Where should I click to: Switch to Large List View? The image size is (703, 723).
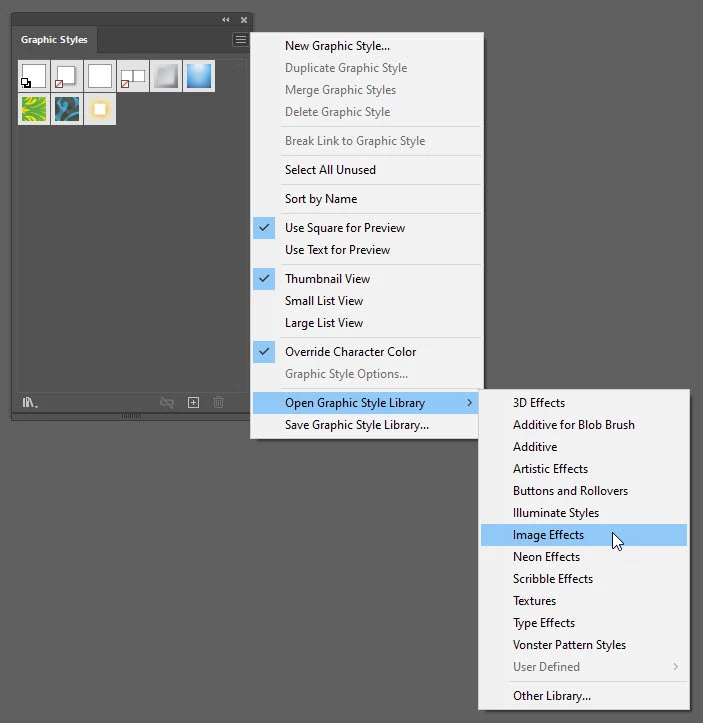pyautogui.click(x=367, y=323)
